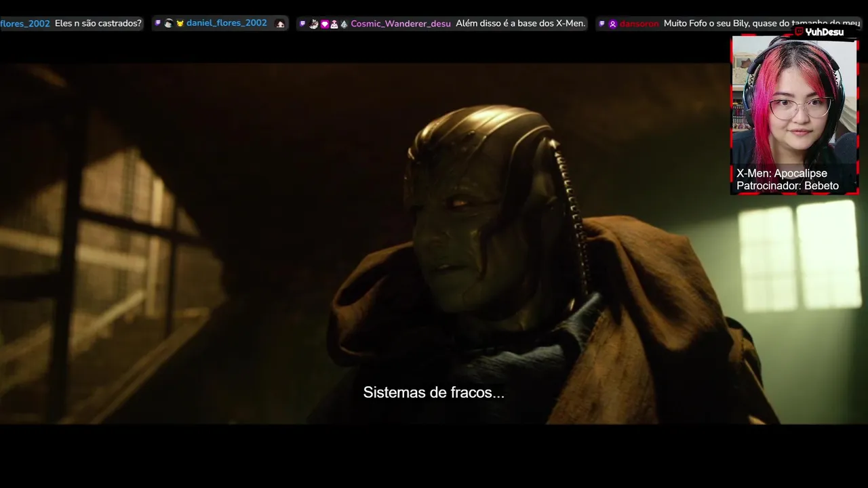868x488 pixels.
Task: Click Twitch icon before Cosmic_Wanderer_desu
Action: 302,23
